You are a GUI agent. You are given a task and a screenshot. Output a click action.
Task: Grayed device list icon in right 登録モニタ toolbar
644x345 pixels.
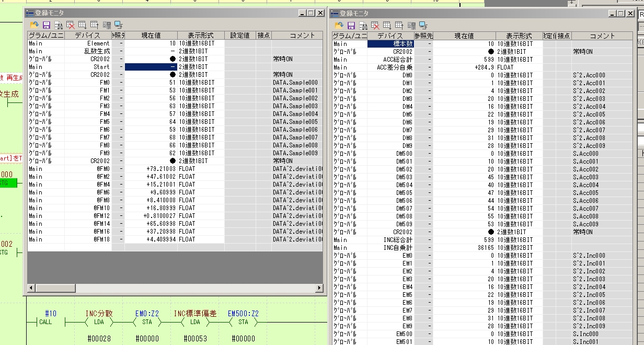(x=411, y=25)
